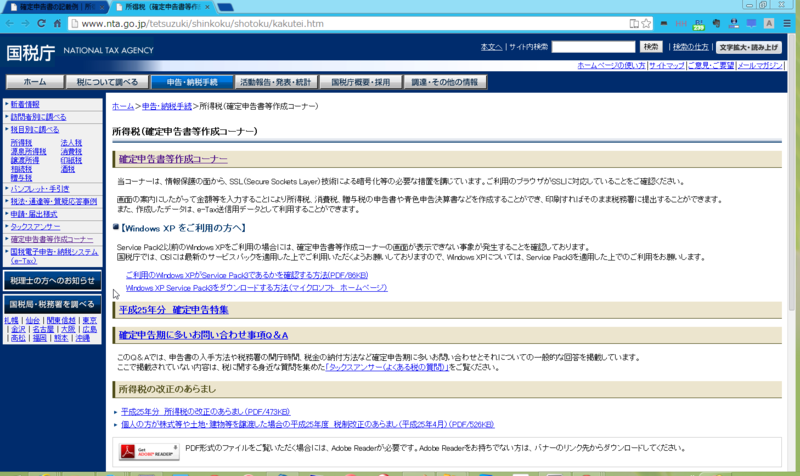Click the browser back arrow
Image resolution: width=800 pixels, height=476 pixels.
(10, 23)
